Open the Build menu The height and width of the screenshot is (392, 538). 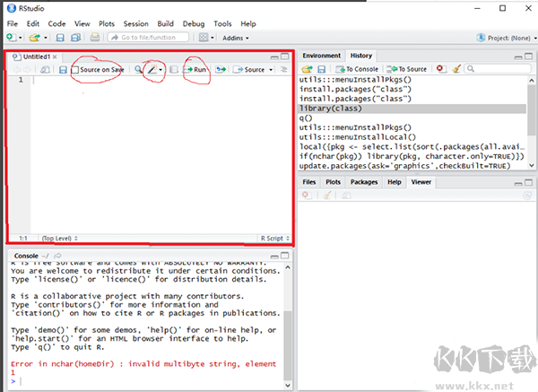(165, 23)
